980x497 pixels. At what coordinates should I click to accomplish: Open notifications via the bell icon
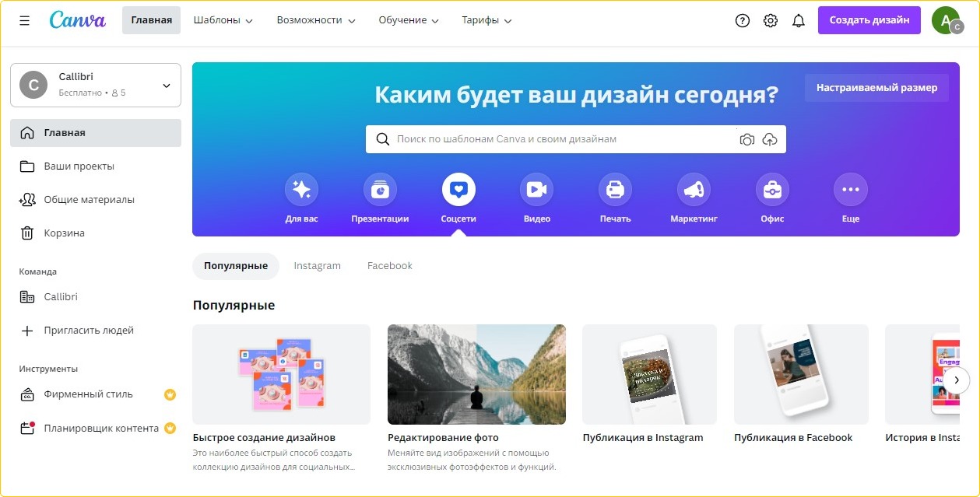click(799, 20)
